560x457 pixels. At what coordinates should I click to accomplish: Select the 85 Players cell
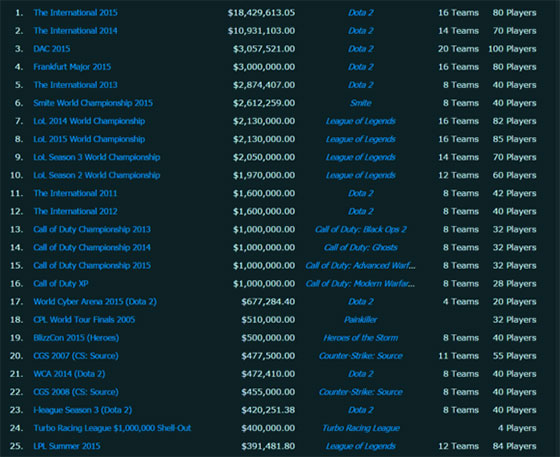point(514,139)
